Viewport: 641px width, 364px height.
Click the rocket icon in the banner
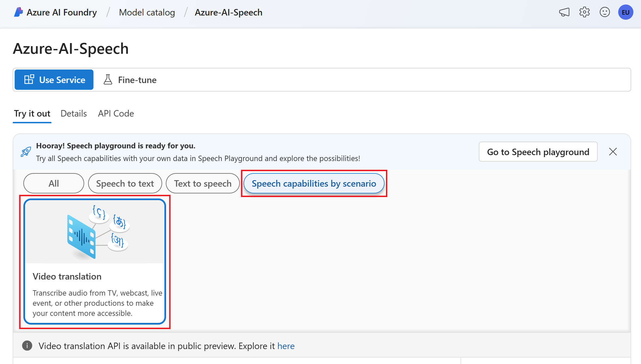click(x=26, y=152)
